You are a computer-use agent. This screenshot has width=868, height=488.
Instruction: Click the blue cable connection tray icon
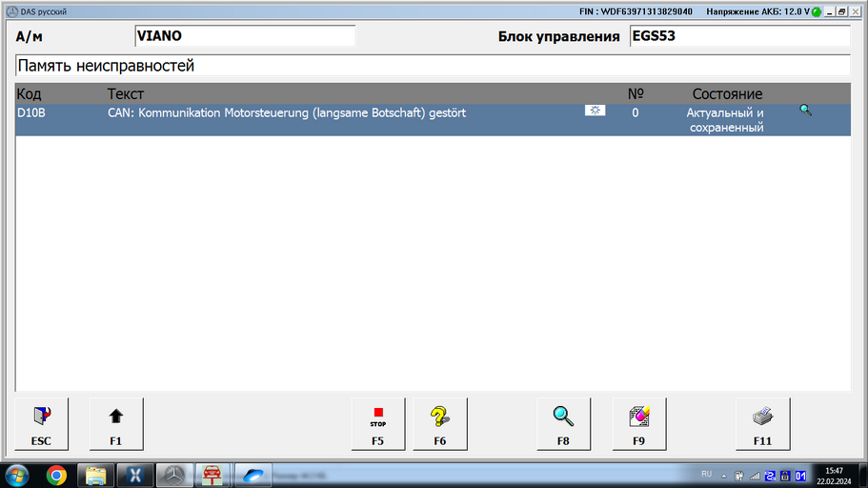[x=770, y=476]
